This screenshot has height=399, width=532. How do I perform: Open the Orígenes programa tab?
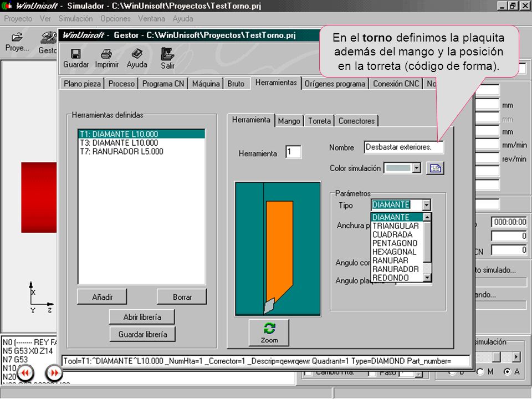coord(335,84)
